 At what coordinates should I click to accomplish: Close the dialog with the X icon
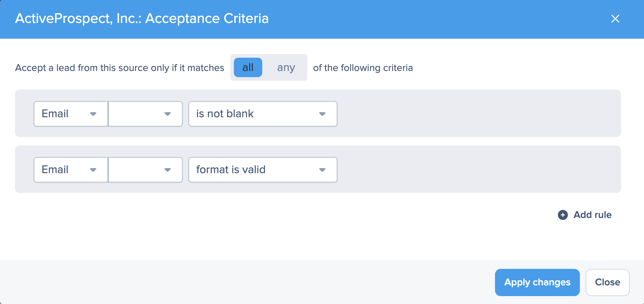(x=615, y=19)
